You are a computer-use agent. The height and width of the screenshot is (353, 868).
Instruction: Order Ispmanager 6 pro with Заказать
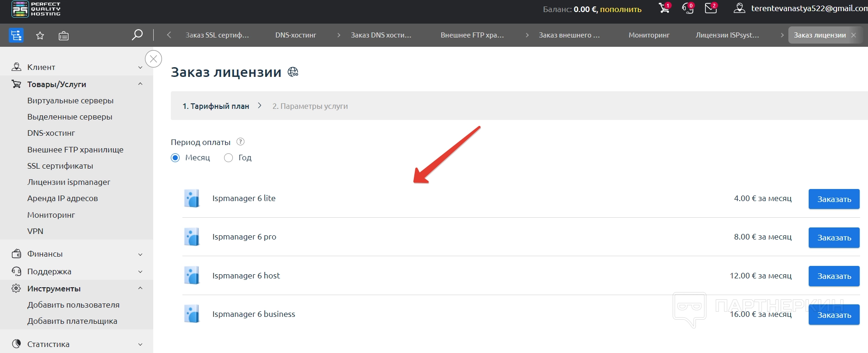coord(834,238)
